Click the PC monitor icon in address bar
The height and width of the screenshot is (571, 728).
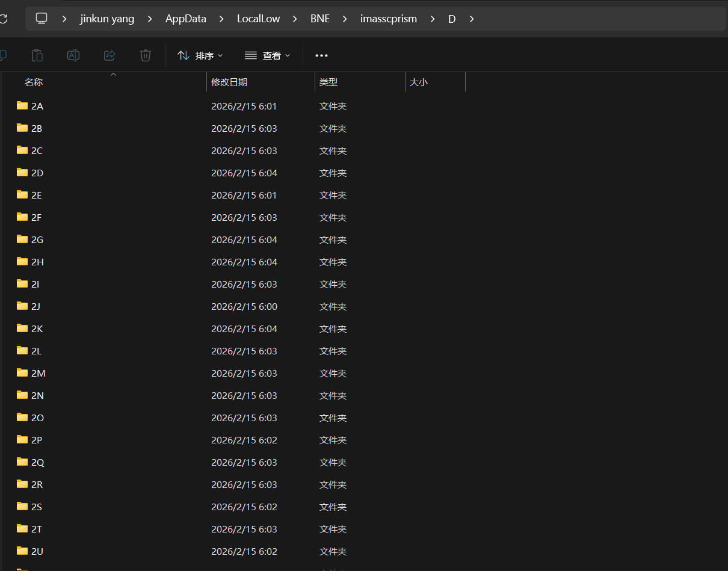(x=42, y=19)
